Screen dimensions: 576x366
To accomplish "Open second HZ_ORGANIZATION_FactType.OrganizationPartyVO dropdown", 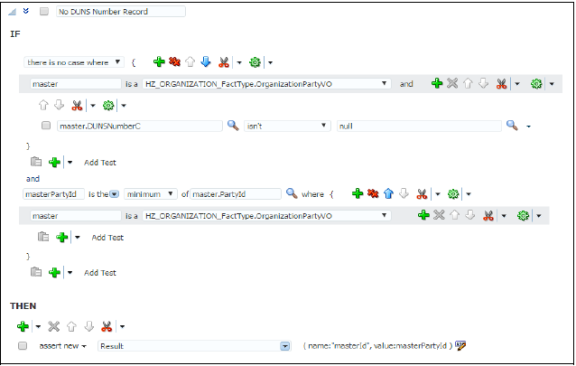I will 266,216.
